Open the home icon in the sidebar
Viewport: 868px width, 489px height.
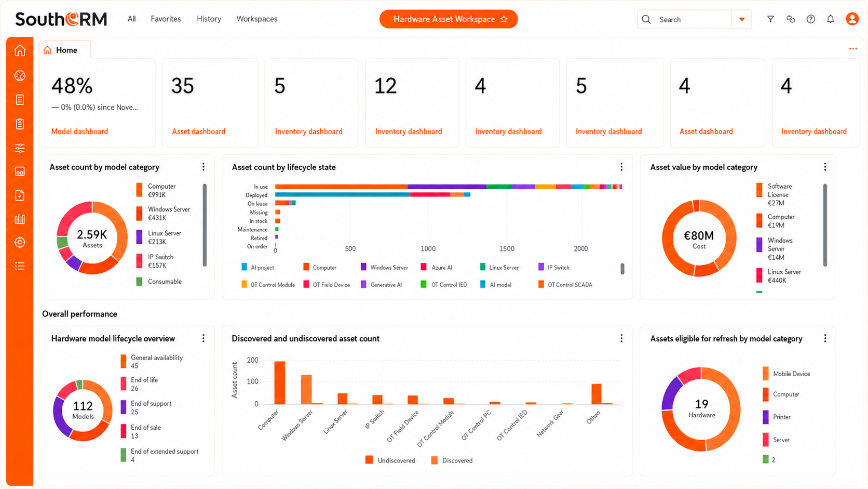click(20, 50)
